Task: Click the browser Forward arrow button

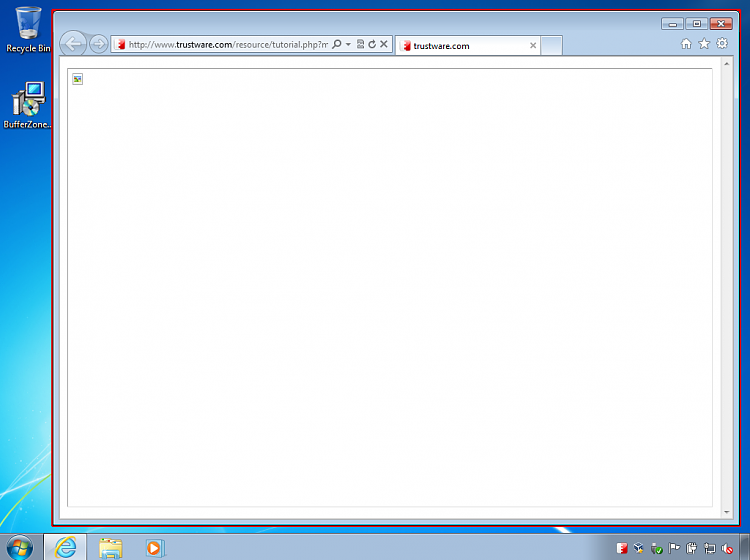Action: click(x=99, y=44)
